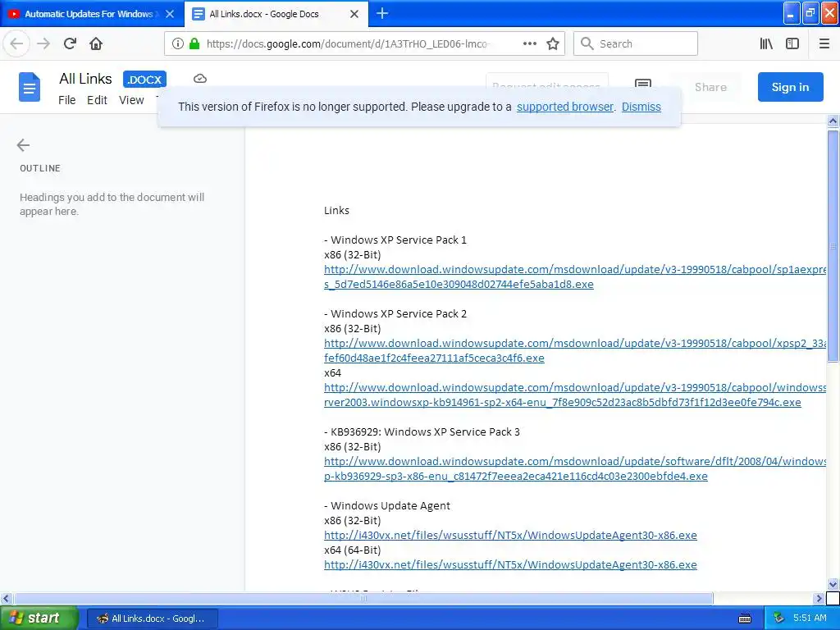Open the View menu
The width and height of the screenshot is (840, 630).
(x=131, y=100)
